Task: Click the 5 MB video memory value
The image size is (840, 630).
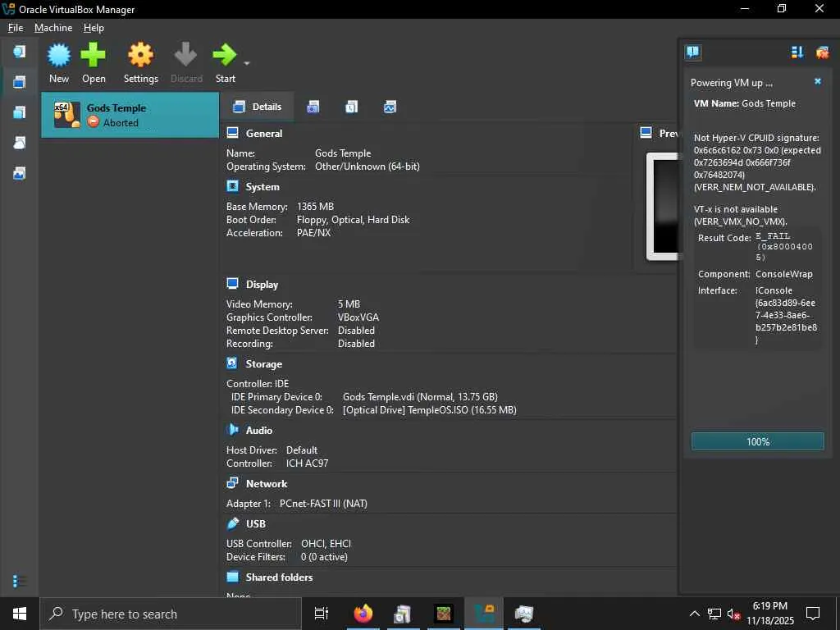Action: [349, 304]
